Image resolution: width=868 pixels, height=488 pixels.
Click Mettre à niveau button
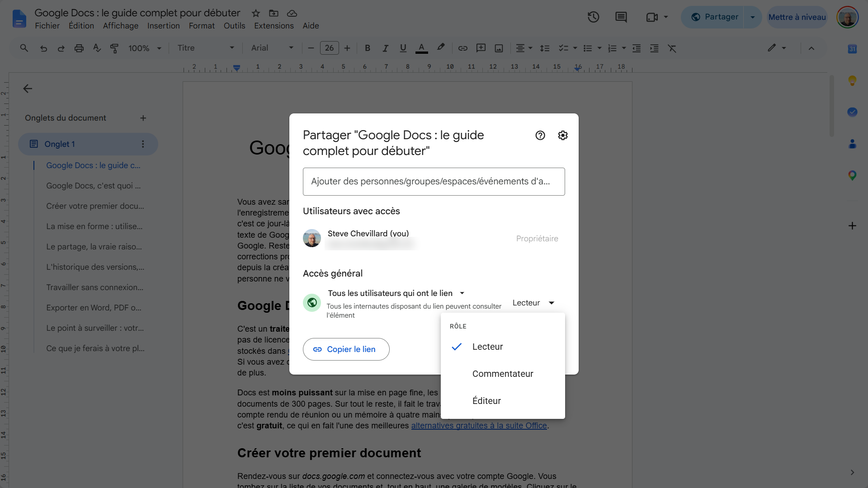pos(797,17)
